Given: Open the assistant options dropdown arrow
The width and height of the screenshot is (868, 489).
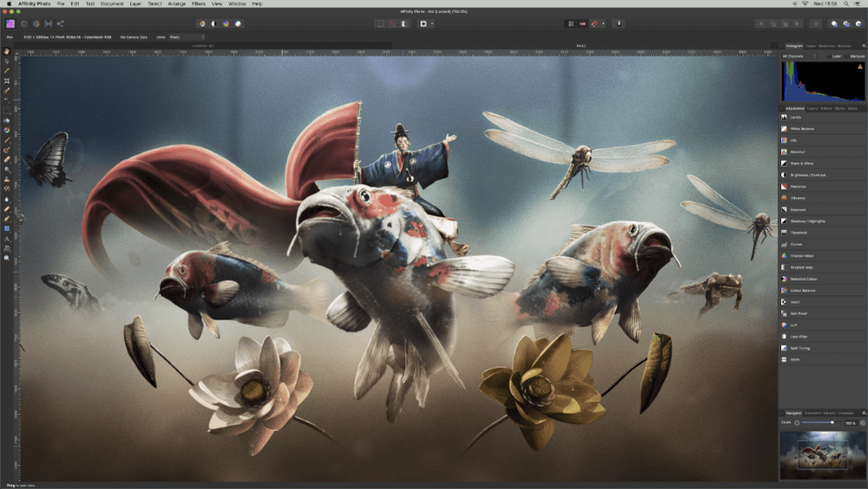Looking at the screenshot, I should [603, 23].
